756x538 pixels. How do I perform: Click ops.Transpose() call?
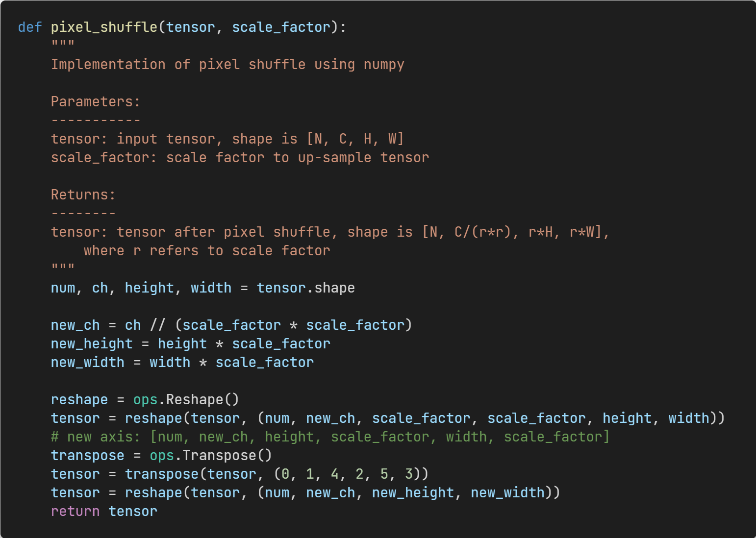click(210, 455)
